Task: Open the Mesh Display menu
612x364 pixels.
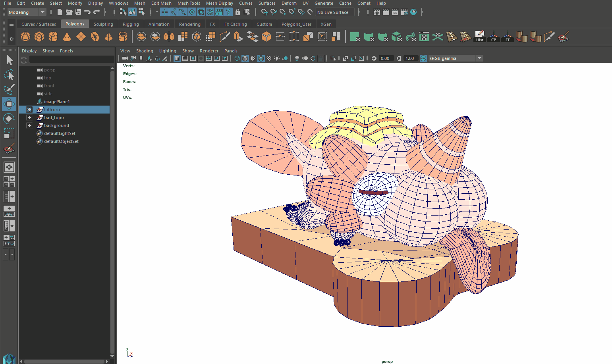Action: coord(220,3)
